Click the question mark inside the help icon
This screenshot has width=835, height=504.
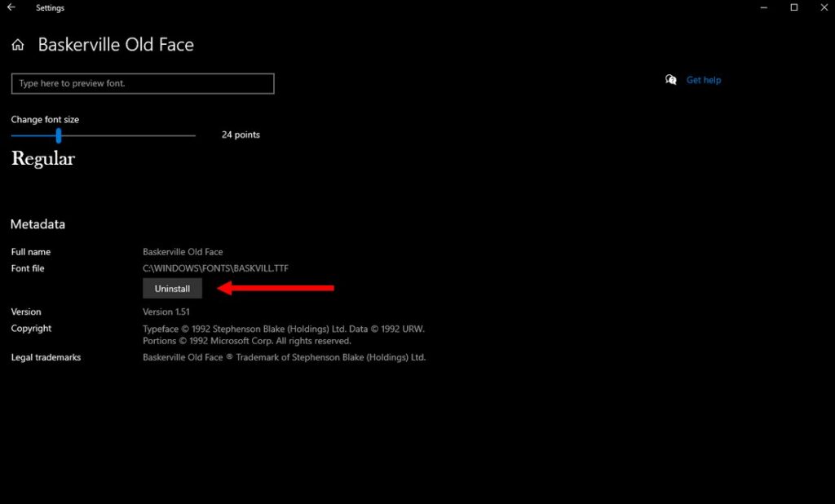674,82
